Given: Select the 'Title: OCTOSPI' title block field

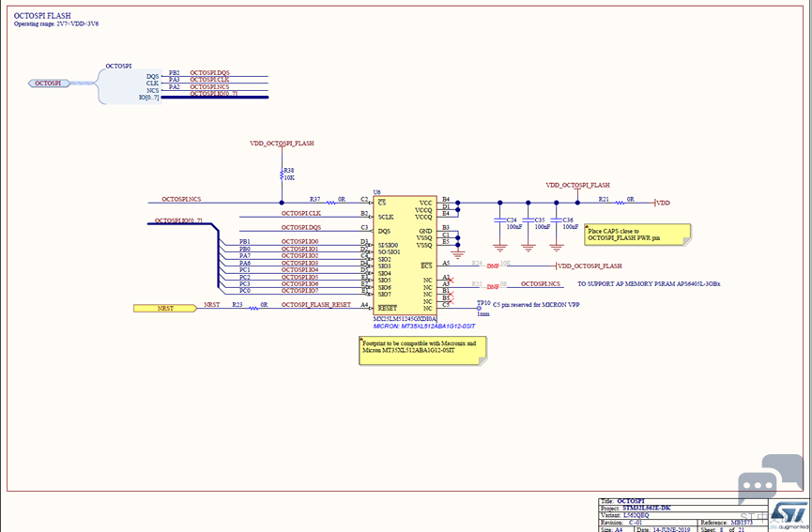Looking at the screenshot, I should point(683,501).
